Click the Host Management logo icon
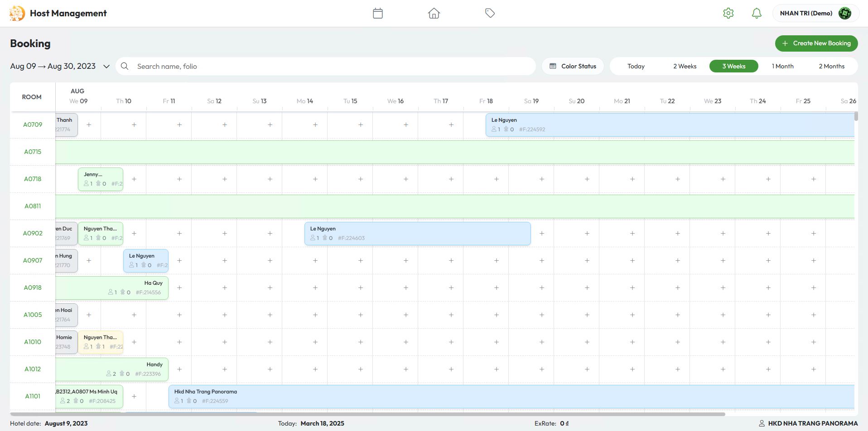Image resolution: width=868 pixels, height=431 pixels. [17, 13]
